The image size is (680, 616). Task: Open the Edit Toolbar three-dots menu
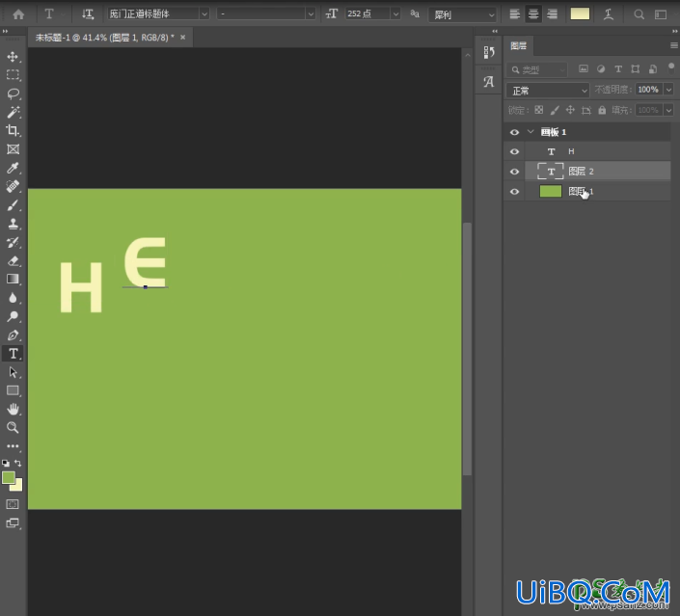(13, 445)
